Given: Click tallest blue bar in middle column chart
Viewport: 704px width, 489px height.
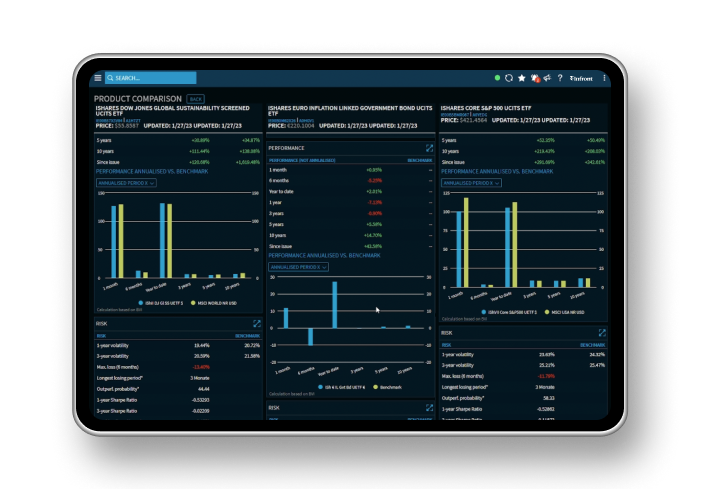Looking at the screenshot, I should pyautogui.click(x=334, y=305).
